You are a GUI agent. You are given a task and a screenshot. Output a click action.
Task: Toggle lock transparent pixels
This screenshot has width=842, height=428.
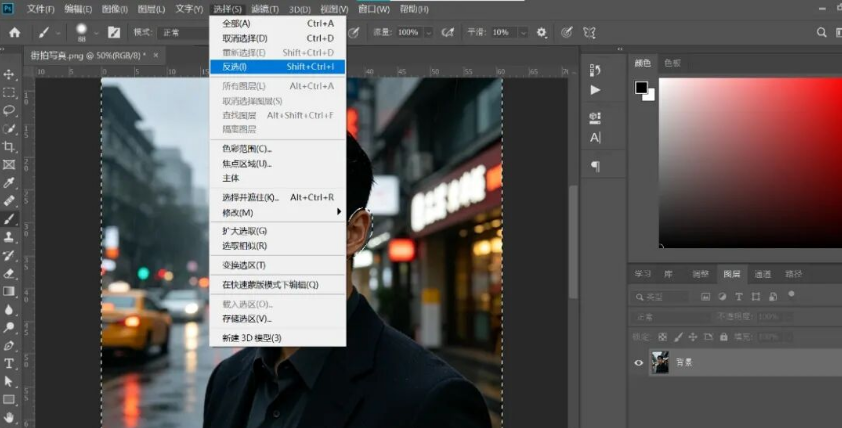(663, 337)
